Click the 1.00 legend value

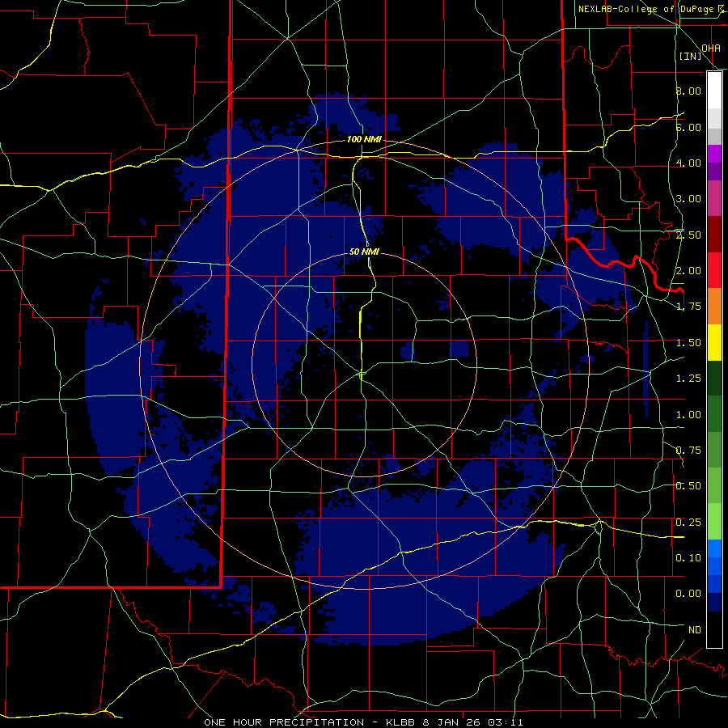pos(688,415)
